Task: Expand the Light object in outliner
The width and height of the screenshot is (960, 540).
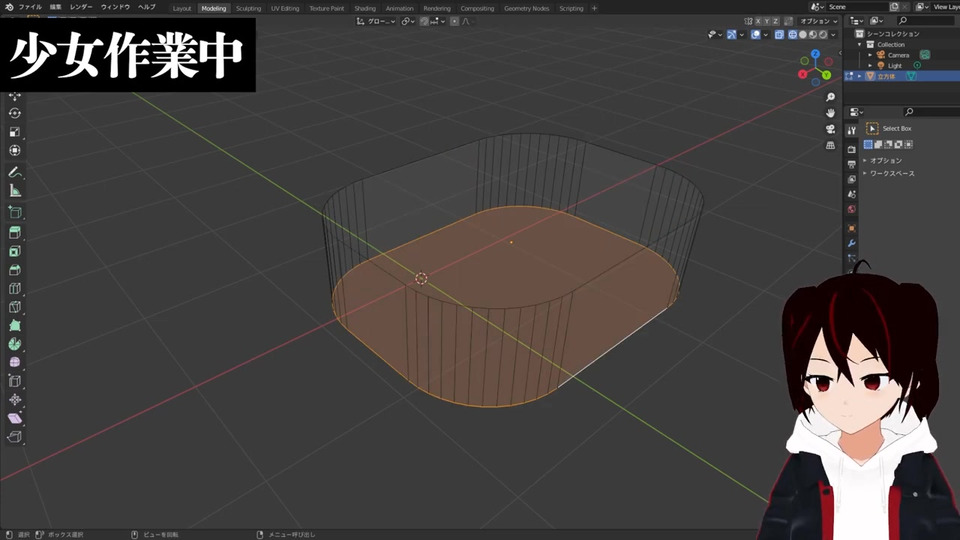Action: (x=870, y=66)
